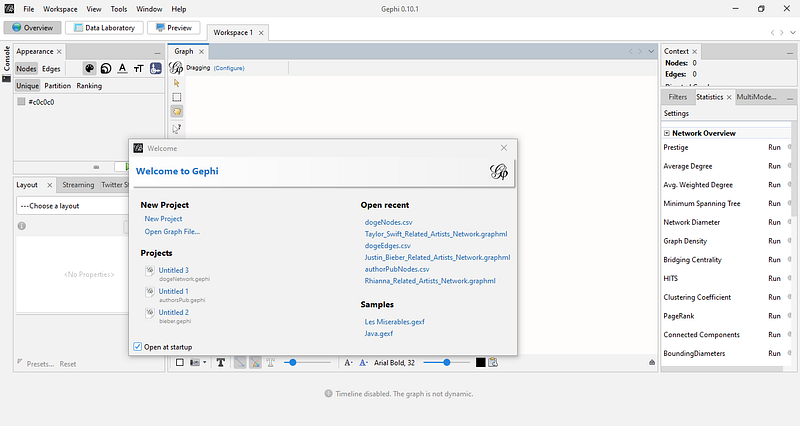The image size is (800, 426).
Task: Switch to the Overview perspective
Action: pyautogui.click(x=33, y=28)
